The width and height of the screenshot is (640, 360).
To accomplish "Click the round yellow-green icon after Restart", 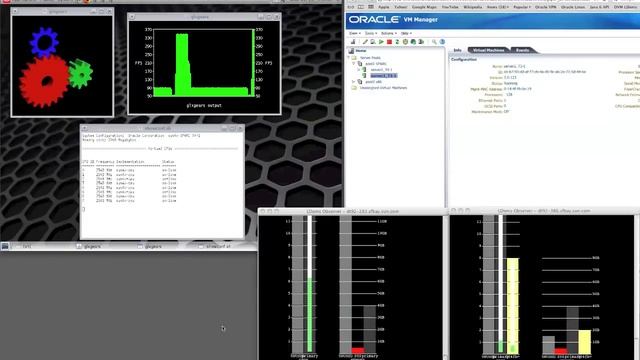I will click(x=405, y=42).
